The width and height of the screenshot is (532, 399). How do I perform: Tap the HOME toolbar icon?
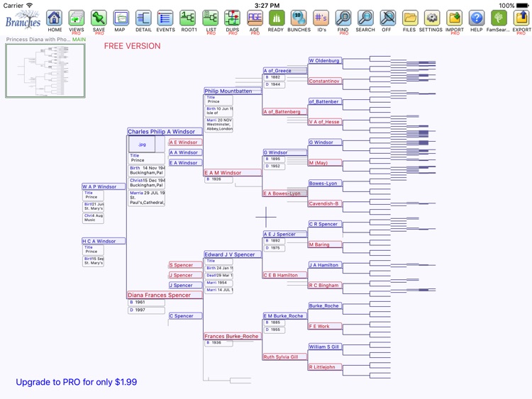[x=55, y=18]
